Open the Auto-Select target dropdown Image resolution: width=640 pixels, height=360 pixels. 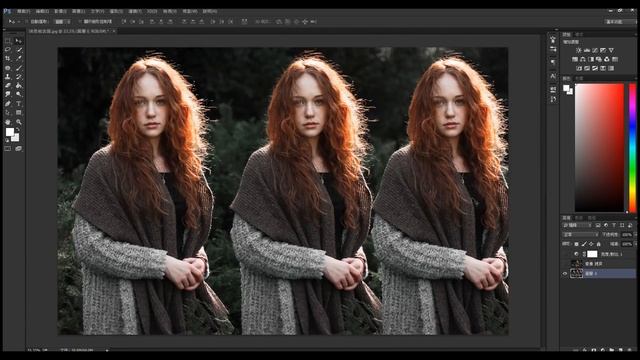[62, 21]
